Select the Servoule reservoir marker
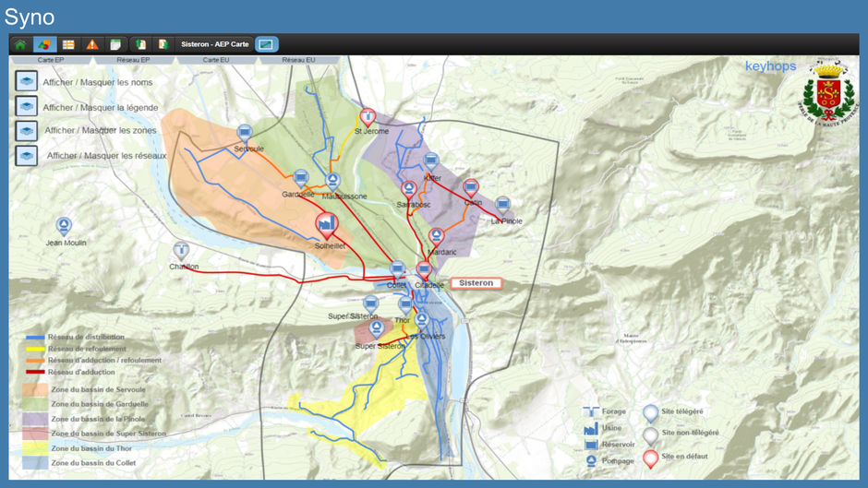This screenshot has height=488, width=868. point(245,133)
